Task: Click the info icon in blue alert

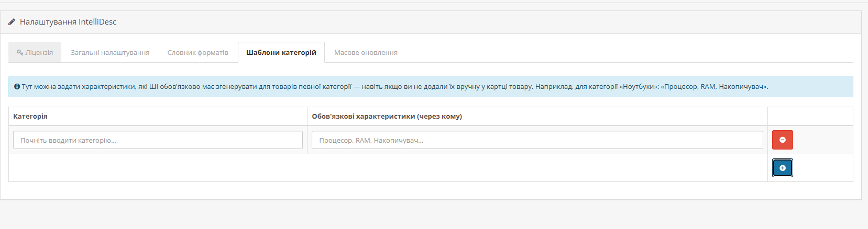Action: [x=17, y=87]
